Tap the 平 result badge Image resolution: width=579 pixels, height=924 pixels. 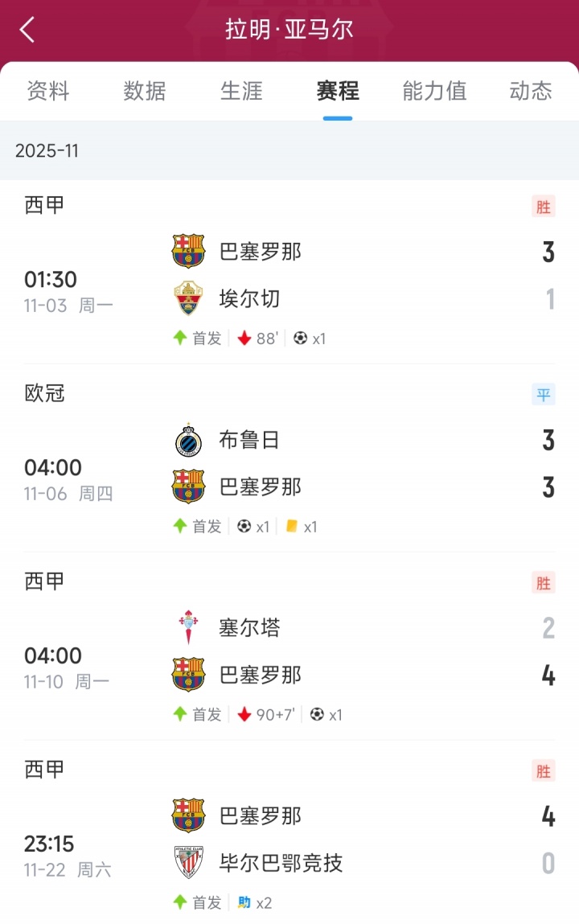click(544, 395)
